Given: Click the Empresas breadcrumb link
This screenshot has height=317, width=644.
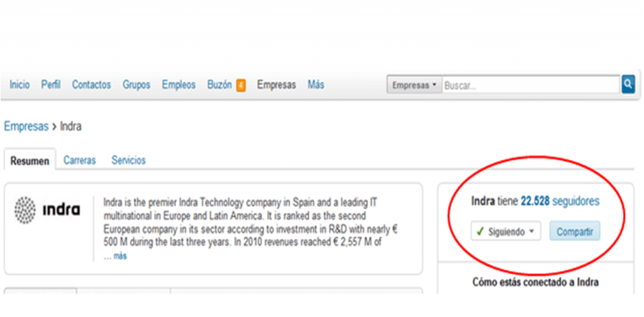Looking at the screenshot, I should click(x=26, y=126).
